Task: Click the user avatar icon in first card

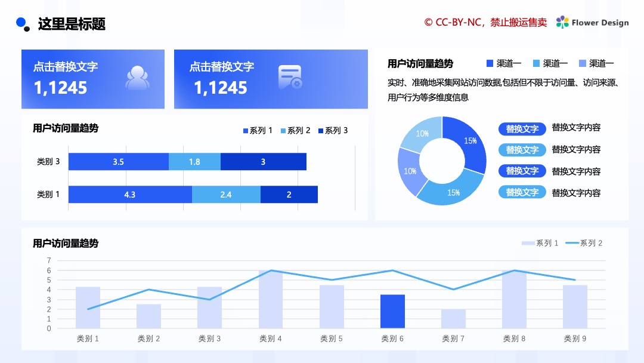Action: click(137, 78)
